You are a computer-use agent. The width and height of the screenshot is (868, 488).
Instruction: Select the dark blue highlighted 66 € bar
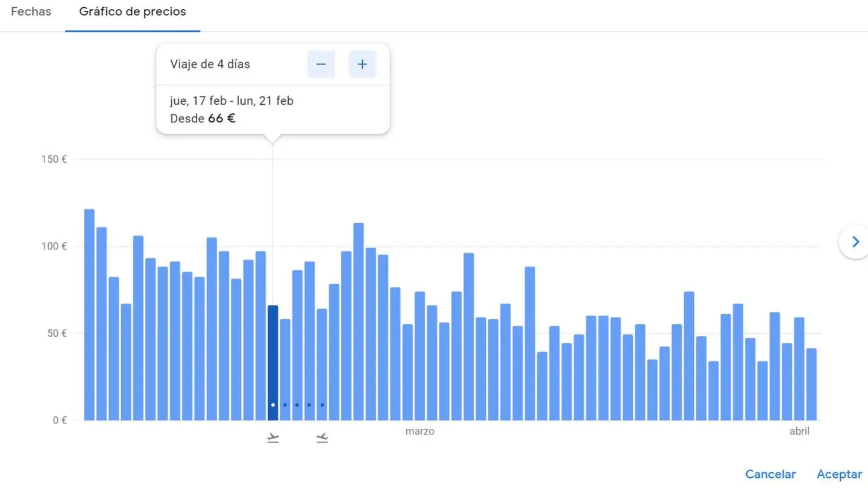[273, 363]
